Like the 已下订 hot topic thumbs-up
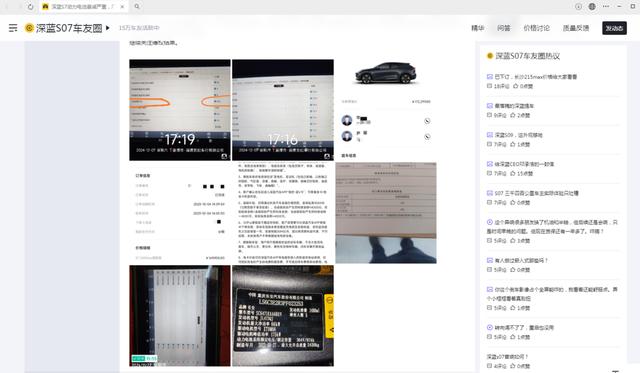This screenshot has width=640, height=373. point(516,86)
